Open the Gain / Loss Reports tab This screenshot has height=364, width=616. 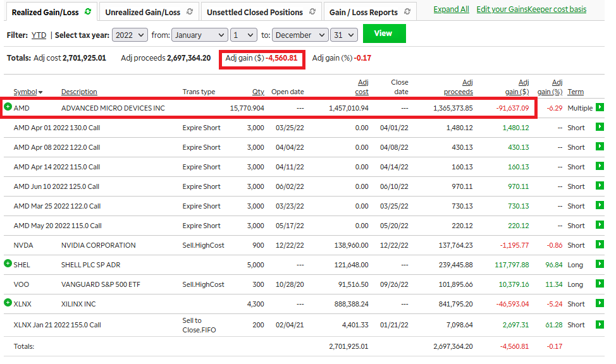(x=363, y=12)
